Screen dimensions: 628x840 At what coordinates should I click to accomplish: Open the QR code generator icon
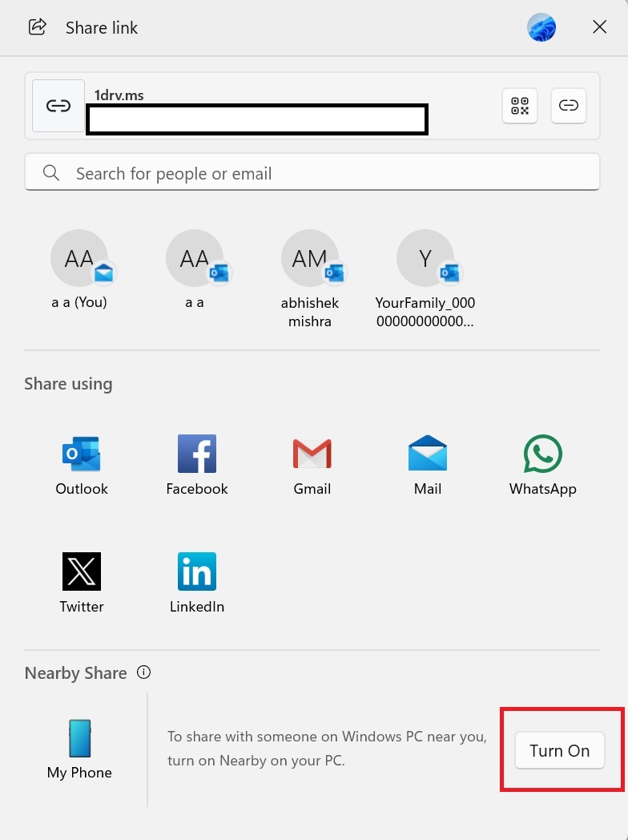click(x=519, y=106)
